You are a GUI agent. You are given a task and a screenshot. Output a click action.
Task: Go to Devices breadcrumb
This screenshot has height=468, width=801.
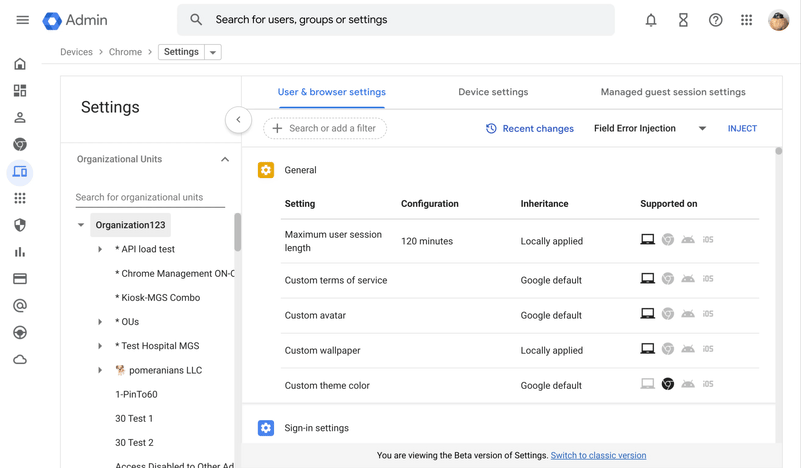tap(76, 52)
